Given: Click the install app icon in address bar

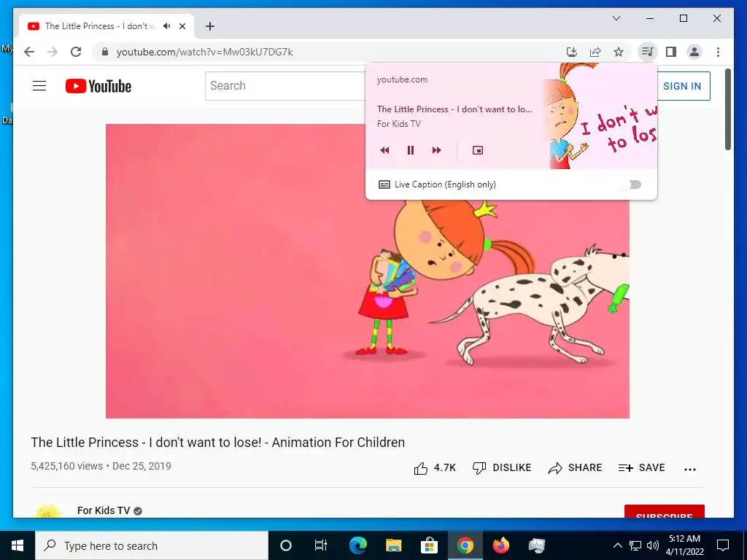Looking at the screenshot, I should (572, 52).
